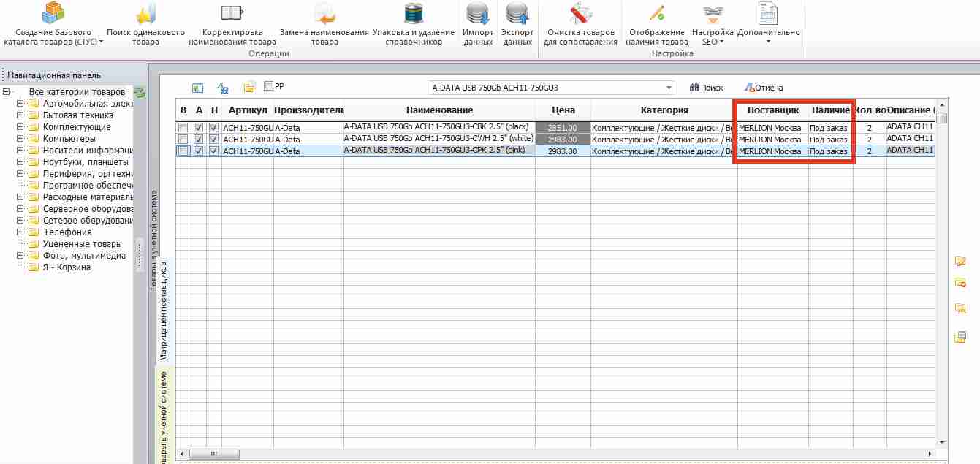Screen dimensions: 980x464
Task: Open Отображение наличия товара settings
Action: click(x=656, y=24)
